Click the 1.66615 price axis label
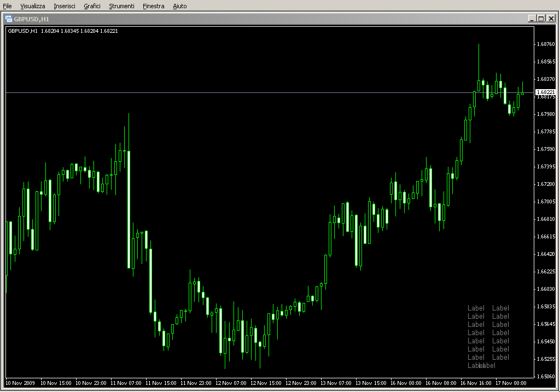This screenshot has width=560, height=392. (546, 237)
